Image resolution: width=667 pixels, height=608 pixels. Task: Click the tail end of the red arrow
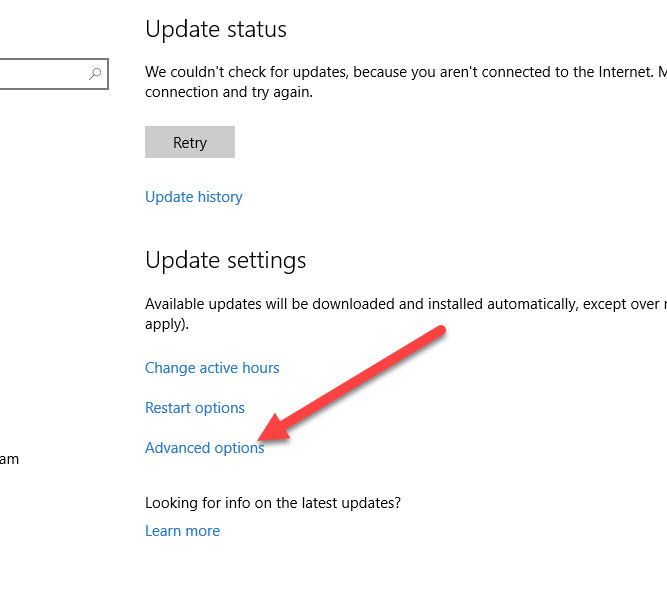(x=438, y=333)
